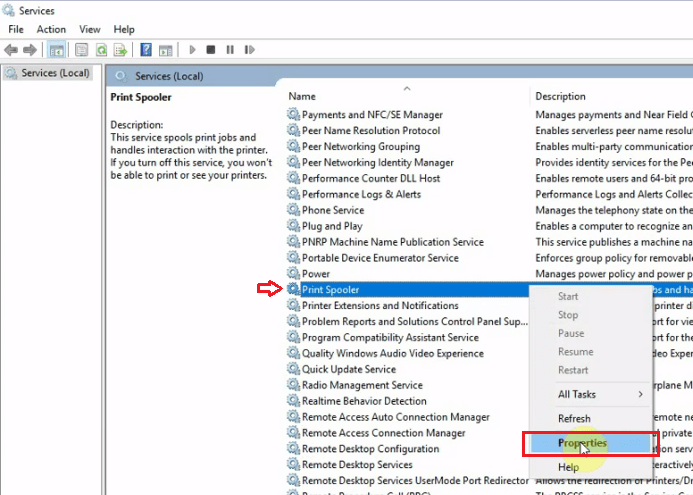The image size is (693, 495).
Task: Open the View menu
Action: (x=90, y=29)
